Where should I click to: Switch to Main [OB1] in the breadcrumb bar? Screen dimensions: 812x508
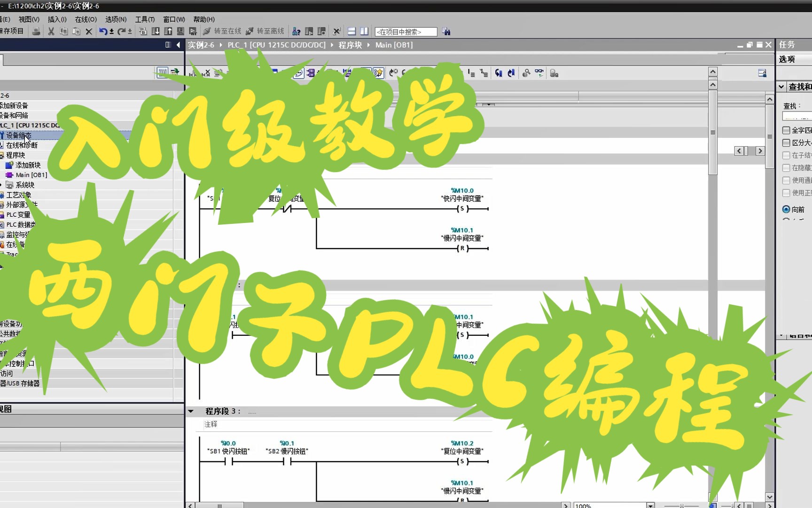pyautogui.click(x=394, y=45)
